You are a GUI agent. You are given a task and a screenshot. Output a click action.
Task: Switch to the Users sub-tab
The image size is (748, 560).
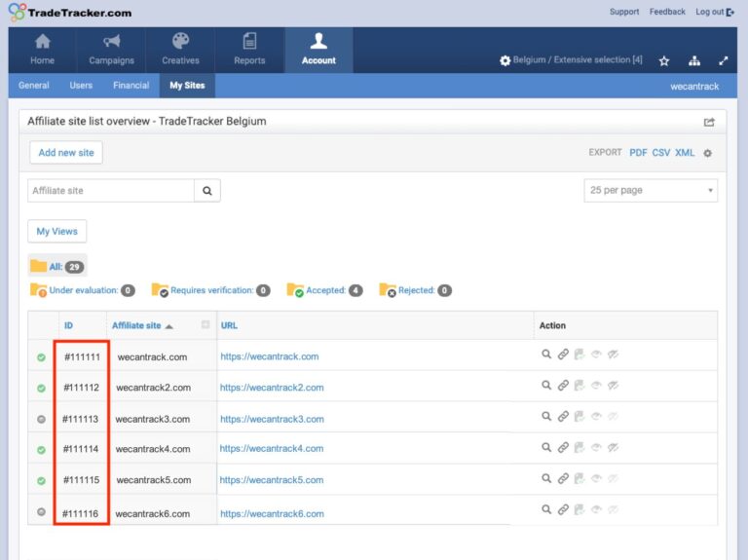[81, 86]
